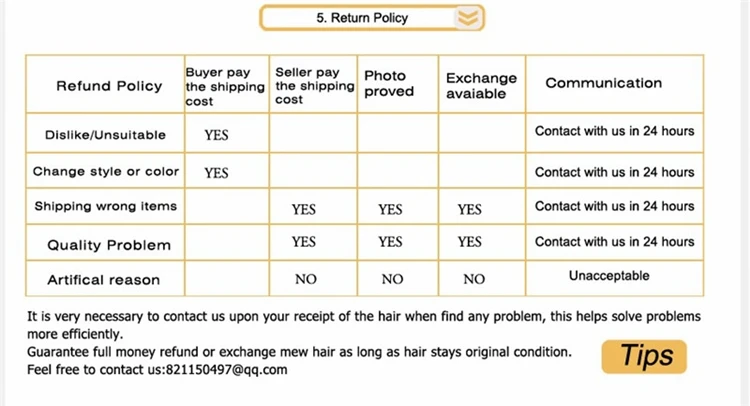
Task: Click the Unacceptable cell in Communication column
Action: [609, 275]
